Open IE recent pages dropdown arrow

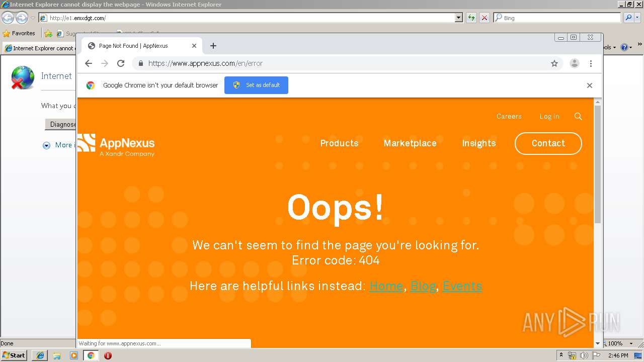(x=33, y=18)
